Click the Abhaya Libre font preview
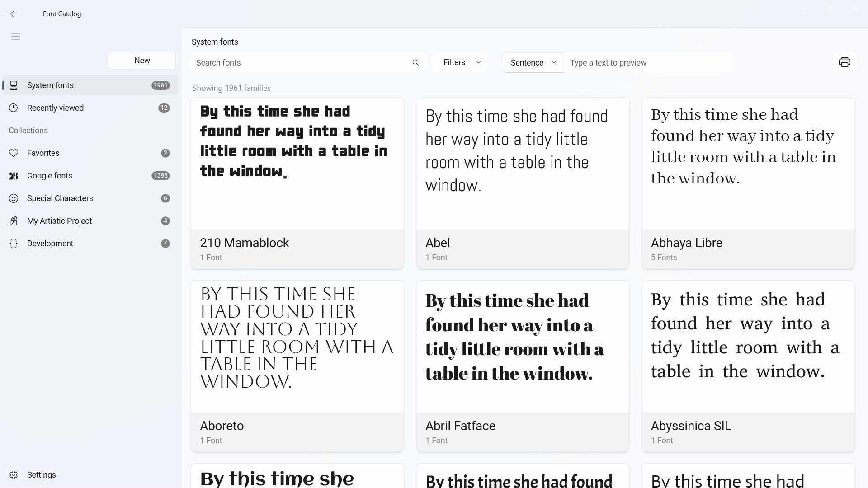The height and width of the screenshot is (488, 868). tap(747, 163)
